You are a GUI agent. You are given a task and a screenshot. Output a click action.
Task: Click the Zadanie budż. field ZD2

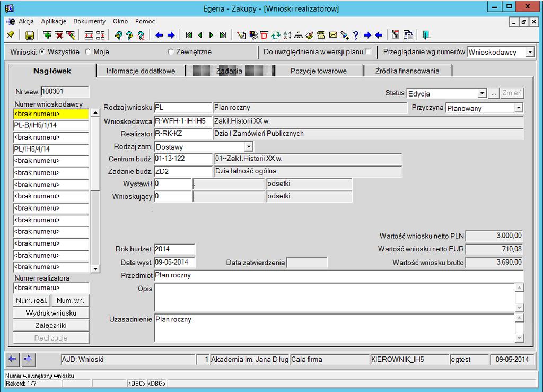[x=183, y=171]
